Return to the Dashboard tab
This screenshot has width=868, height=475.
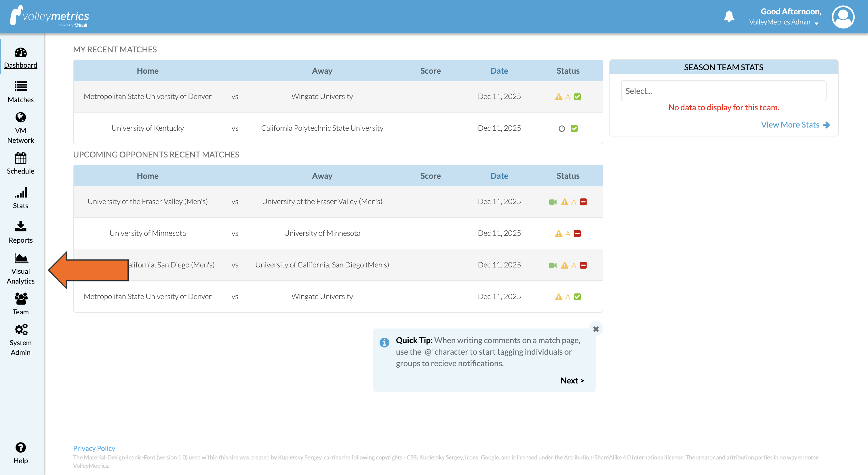[20, 58]
